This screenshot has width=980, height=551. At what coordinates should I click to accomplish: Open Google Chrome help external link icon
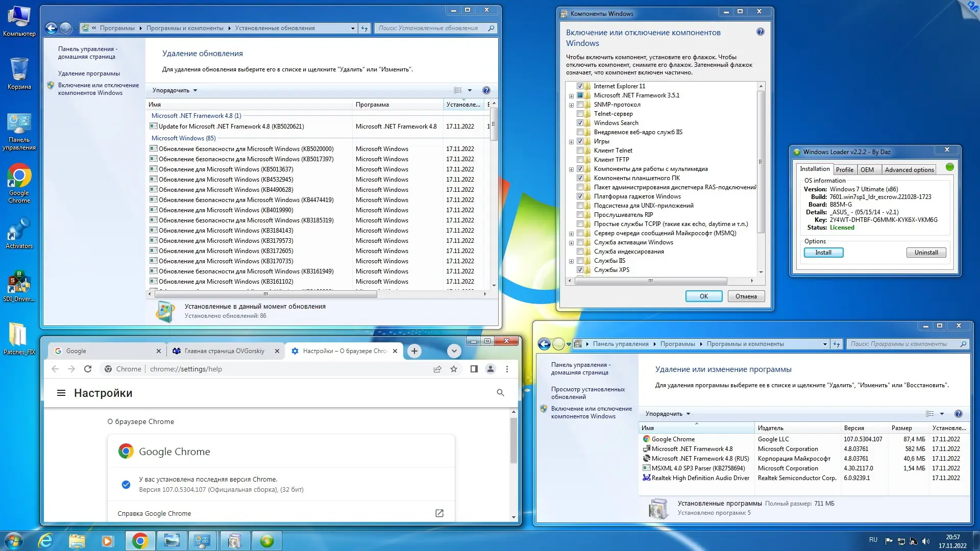click(439, 513)
